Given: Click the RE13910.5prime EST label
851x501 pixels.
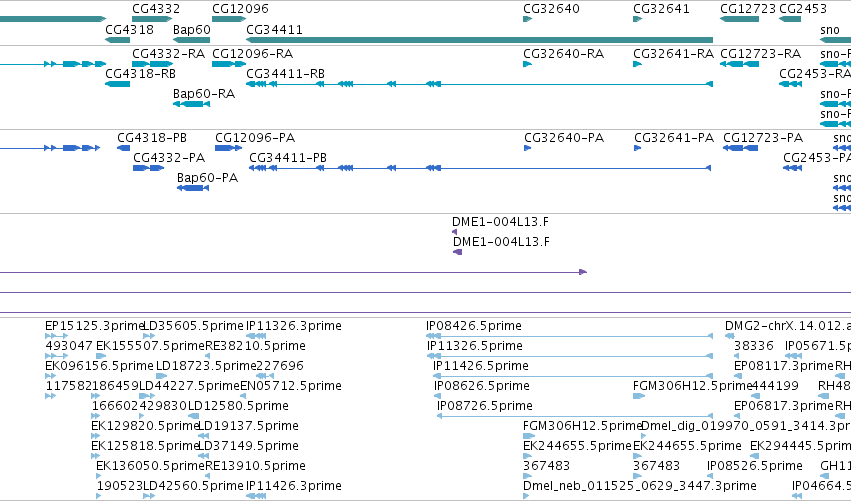Looking at the screenshot, I should tap(255, 466).
